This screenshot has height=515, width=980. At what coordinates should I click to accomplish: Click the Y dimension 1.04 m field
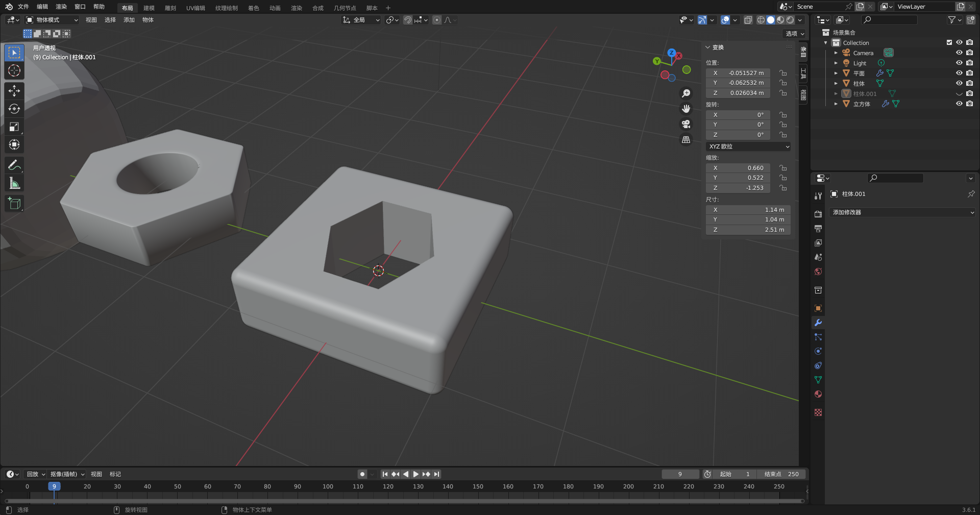(x=748, y=219)
